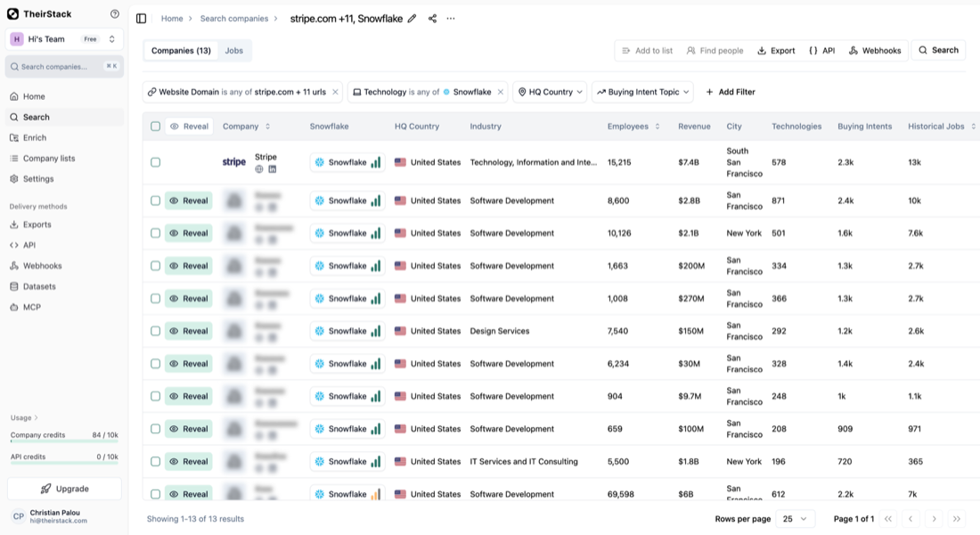The image size is (980, 535).
Task: Open the Rows per page dropdown
Action: 795,519
